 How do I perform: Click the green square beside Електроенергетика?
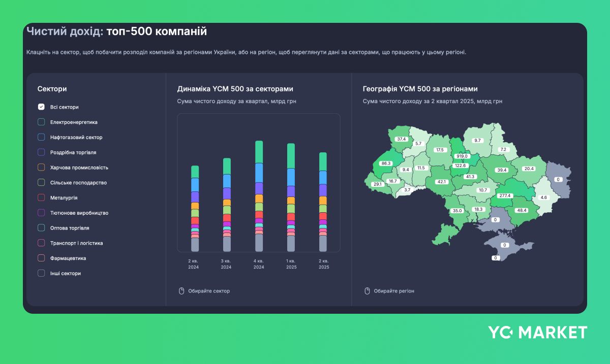tap(41, 122)
